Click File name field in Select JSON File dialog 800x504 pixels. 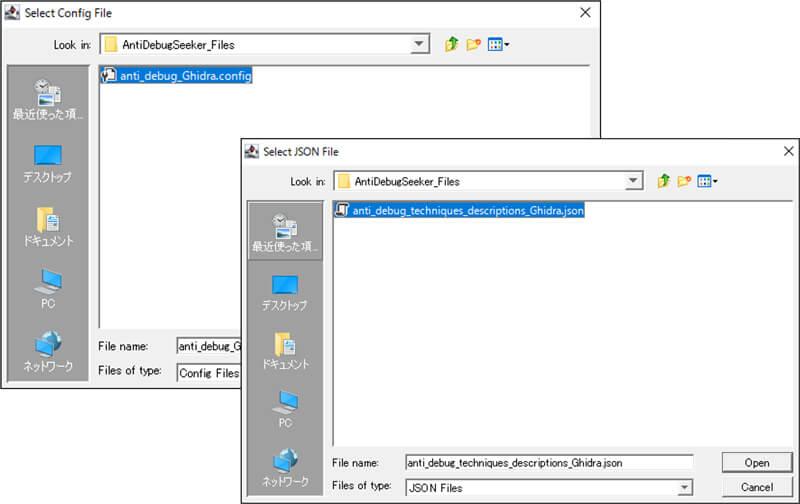pyautogui.click(x=549, y=463)
